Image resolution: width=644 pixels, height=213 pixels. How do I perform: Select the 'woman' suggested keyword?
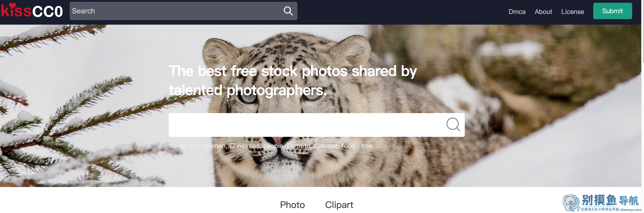point(215,146)
